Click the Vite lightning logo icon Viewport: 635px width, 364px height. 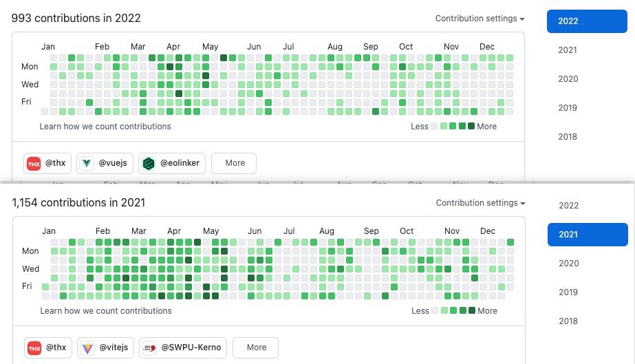[x=87, y=348]
